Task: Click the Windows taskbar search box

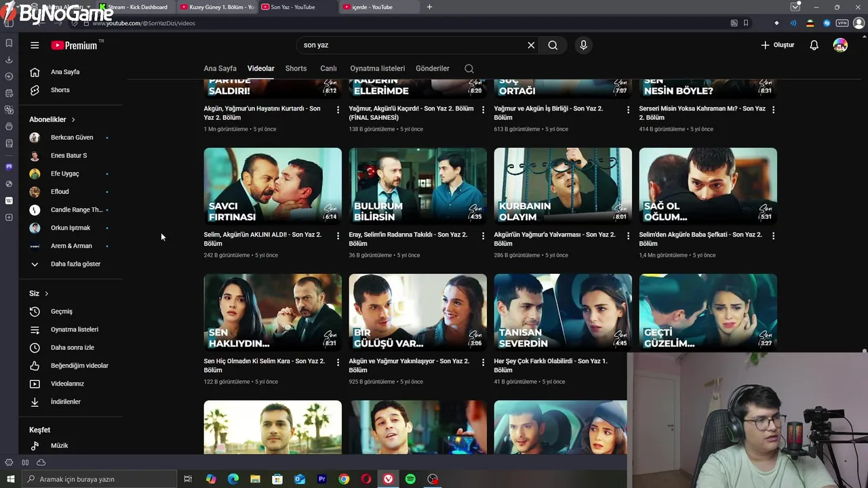Action: 99,479
